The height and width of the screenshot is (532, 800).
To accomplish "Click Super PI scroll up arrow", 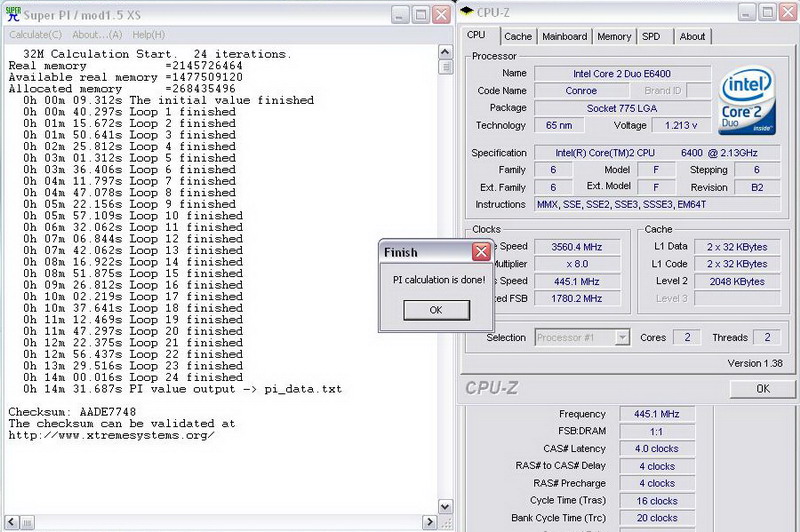I will click(x=445, y=52).
